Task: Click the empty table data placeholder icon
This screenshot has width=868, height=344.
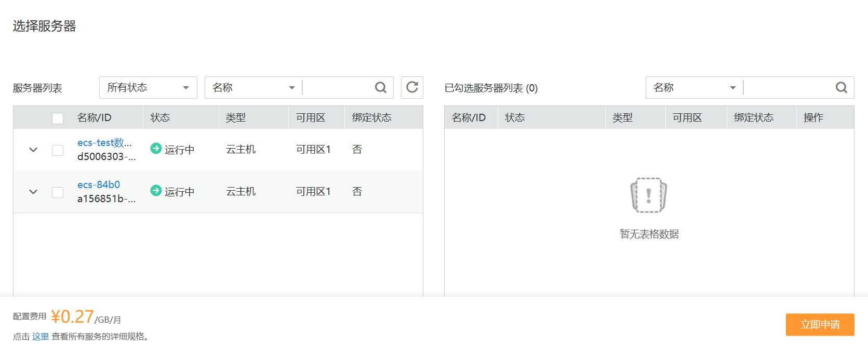Action: coord(649,195)
